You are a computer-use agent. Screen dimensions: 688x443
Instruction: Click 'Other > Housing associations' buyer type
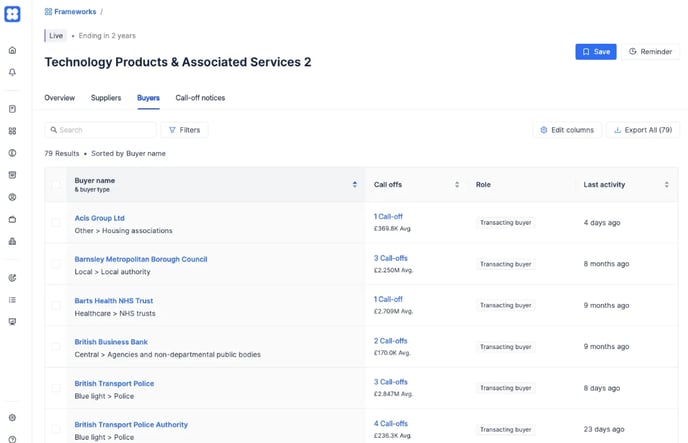pyautogui.click(x=123, y=231)
